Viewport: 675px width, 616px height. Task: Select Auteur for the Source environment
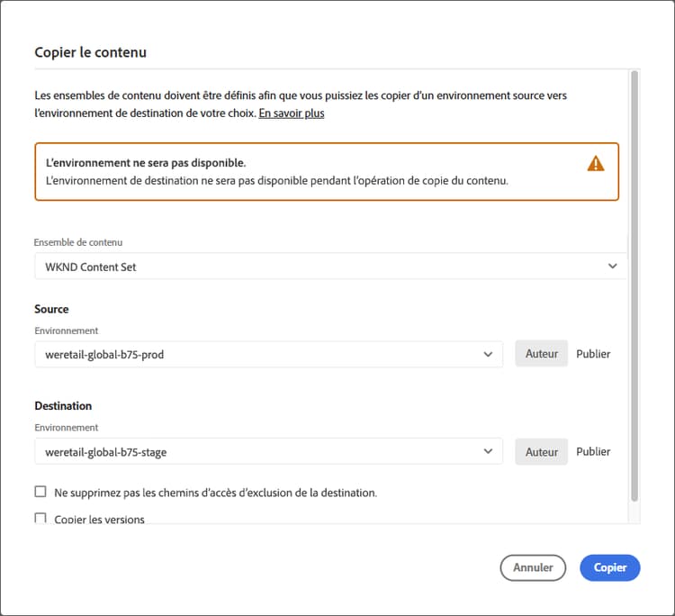click(x=542, y=354)
